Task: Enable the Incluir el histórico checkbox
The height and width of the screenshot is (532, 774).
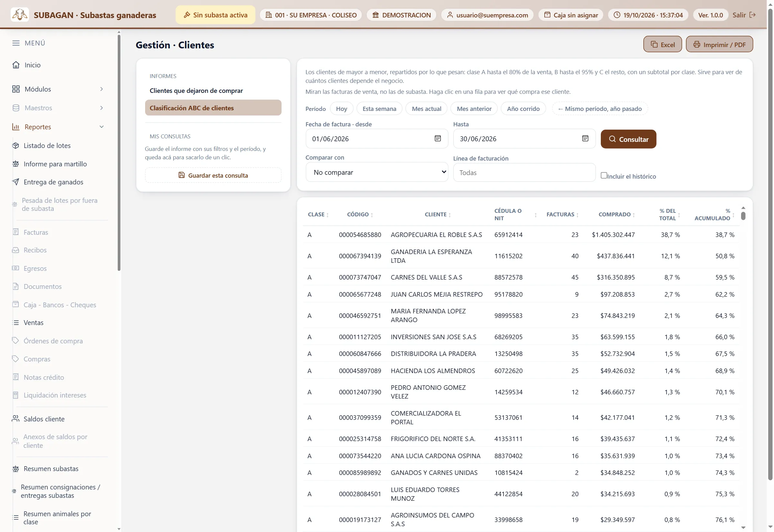Action: 604,175
